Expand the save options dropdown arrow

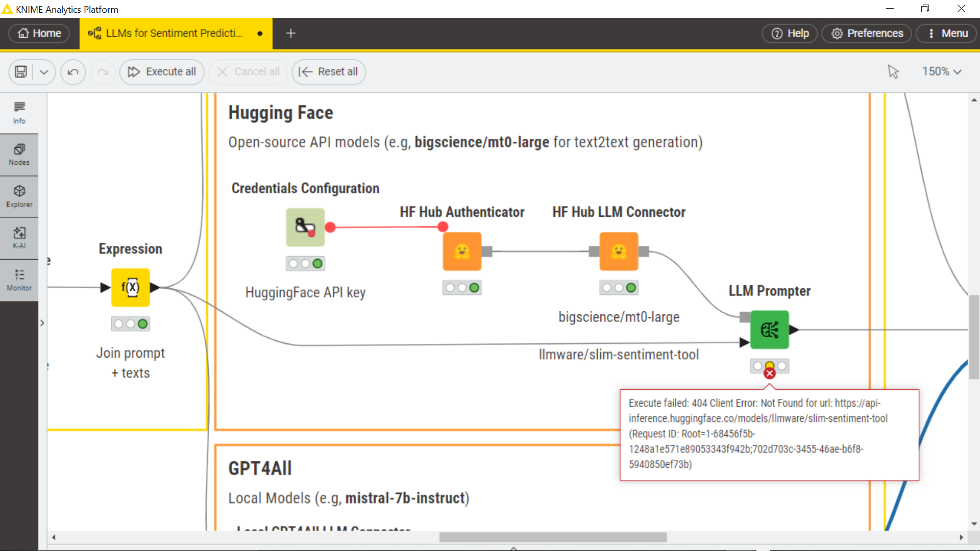pos(44,72)
